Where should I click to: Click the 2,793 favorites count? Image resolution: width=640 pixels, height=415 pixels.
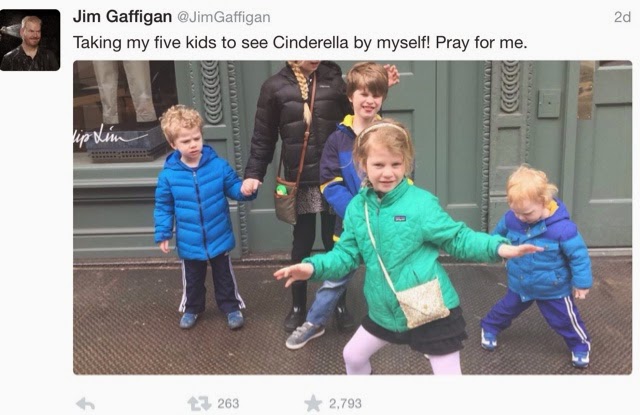pos(345,404)
